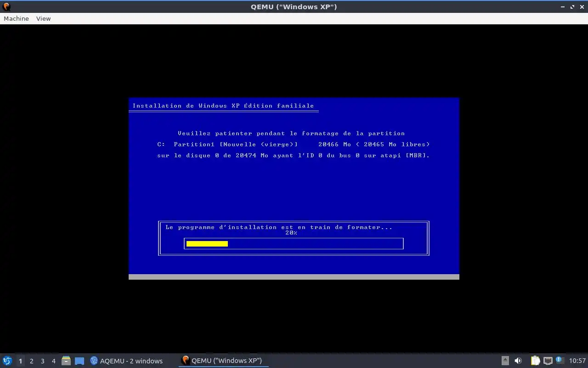Click the 20% progress text

tap(291, 233)
